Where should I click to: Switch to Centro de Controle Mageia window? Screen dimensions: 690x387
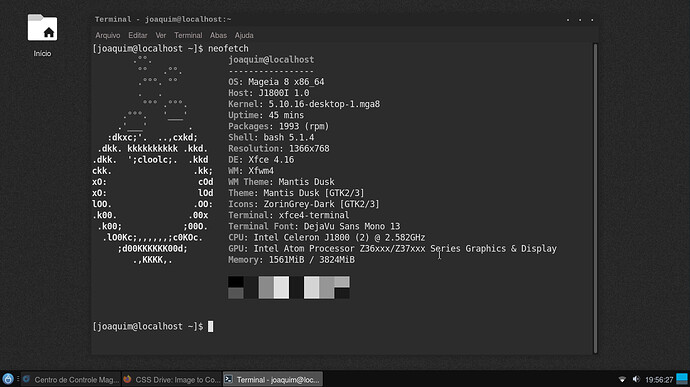[x=71, y=379]
